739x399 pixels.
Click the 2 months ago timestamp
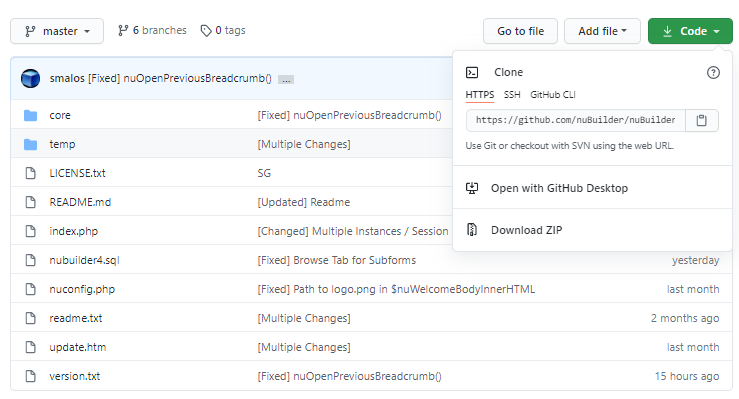tap(685, 318)
